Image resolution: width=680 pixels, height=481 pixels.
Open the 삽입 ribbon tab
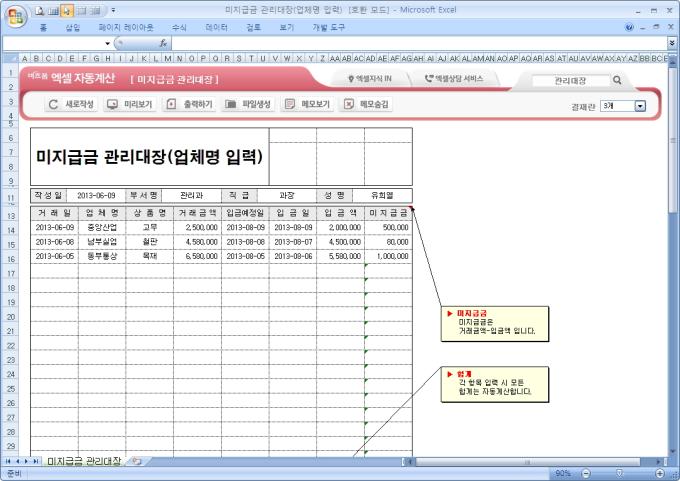point(72,28)
